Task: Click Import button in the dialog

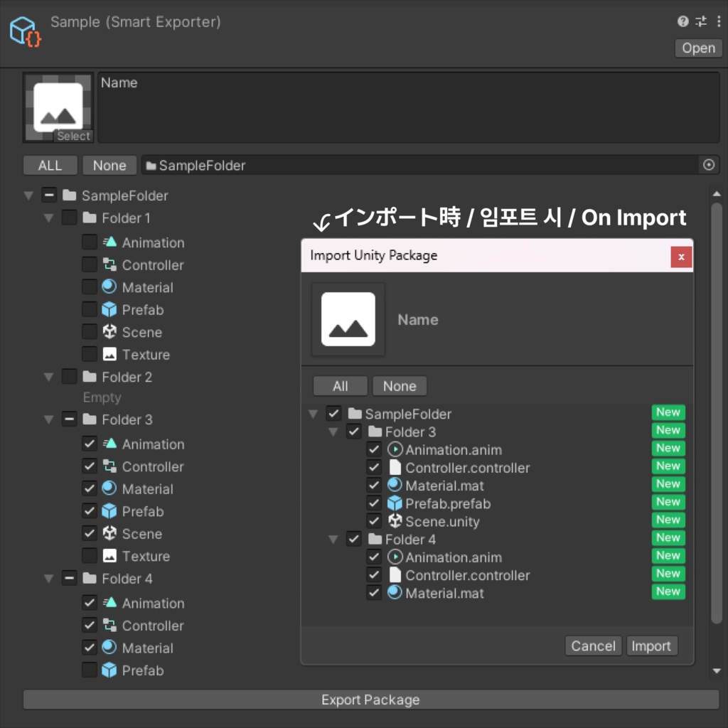Action: click(x=651, y=646)
